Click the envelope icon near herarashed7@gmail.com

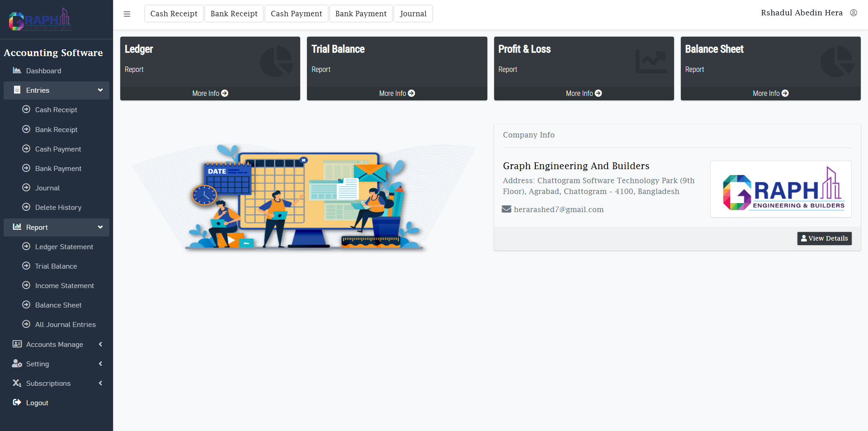click(x=506, y=209)
